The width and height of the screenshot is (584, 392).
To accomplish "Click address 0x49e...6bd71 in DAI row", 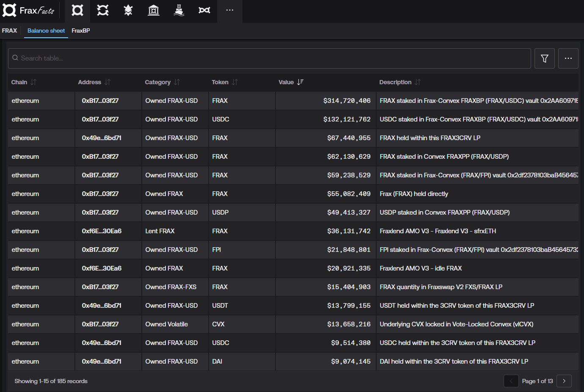I will click(x=102, y=362).
